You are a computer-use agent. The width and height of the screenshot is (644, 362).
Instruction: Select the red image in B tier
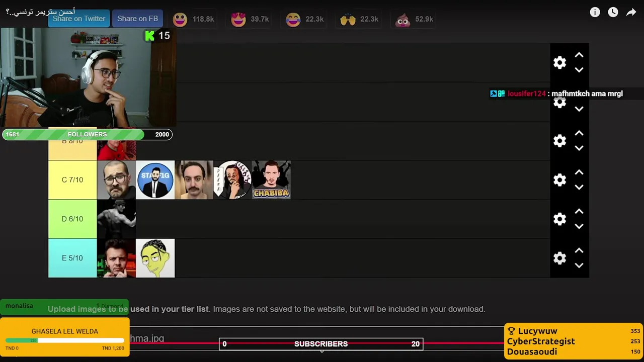pyautogui.click(x=116, y=150)
